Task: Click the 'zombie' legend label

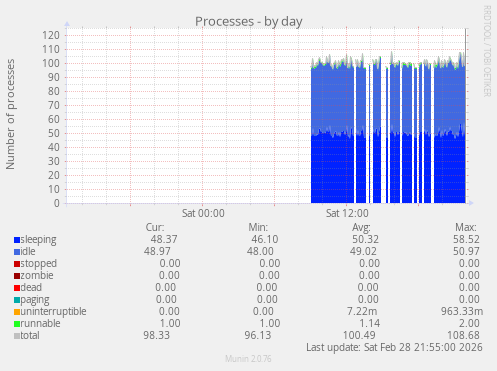Action: 37,275
